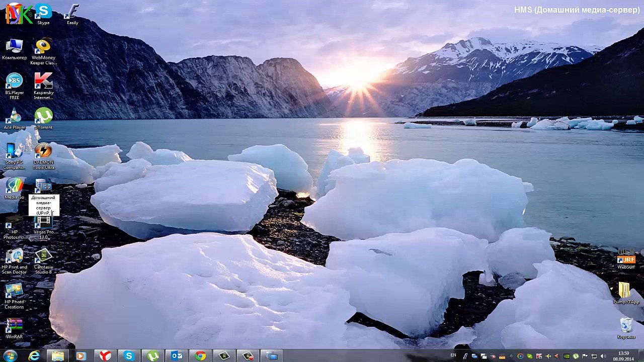The image size is (644, 362).
Task: Launch Yandex browser from the taskbar
Action: [x=105, y=355]
